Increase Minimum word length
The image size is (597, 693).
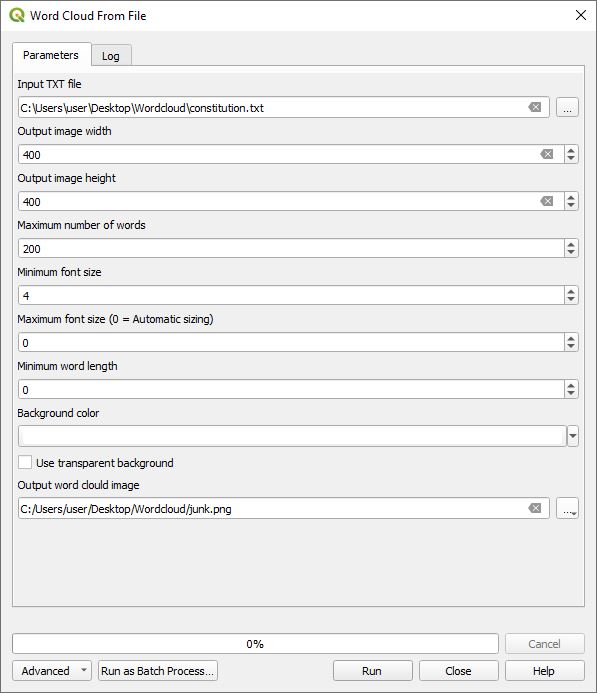(571, 385)
